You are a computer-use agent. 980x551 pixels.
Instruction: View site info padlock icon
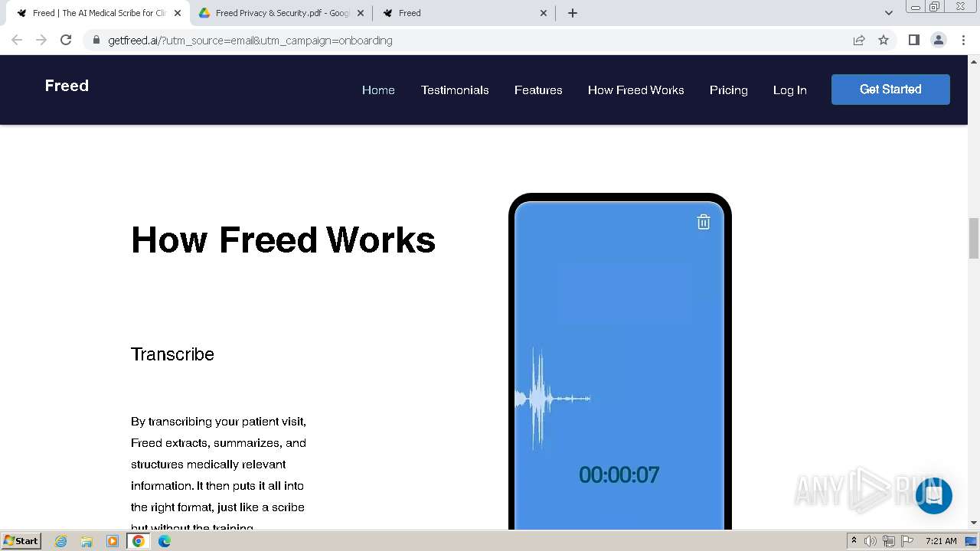click(x=96, y=41)
